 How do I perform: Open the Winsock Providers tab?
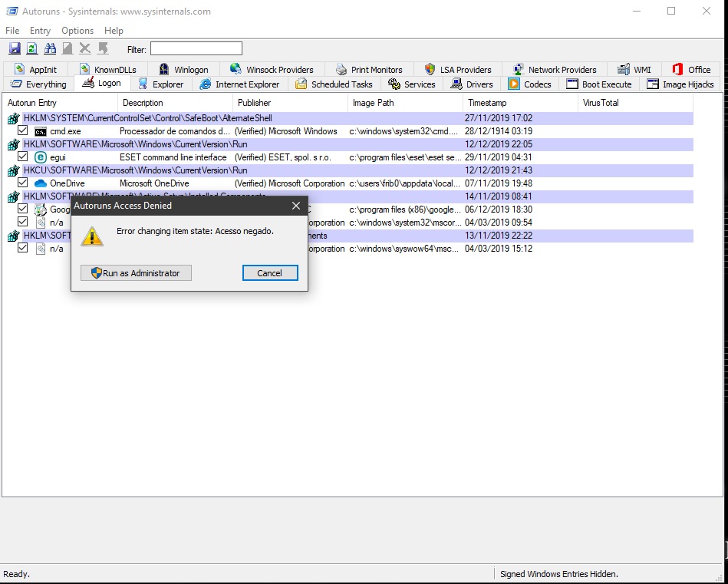(272, 70)
